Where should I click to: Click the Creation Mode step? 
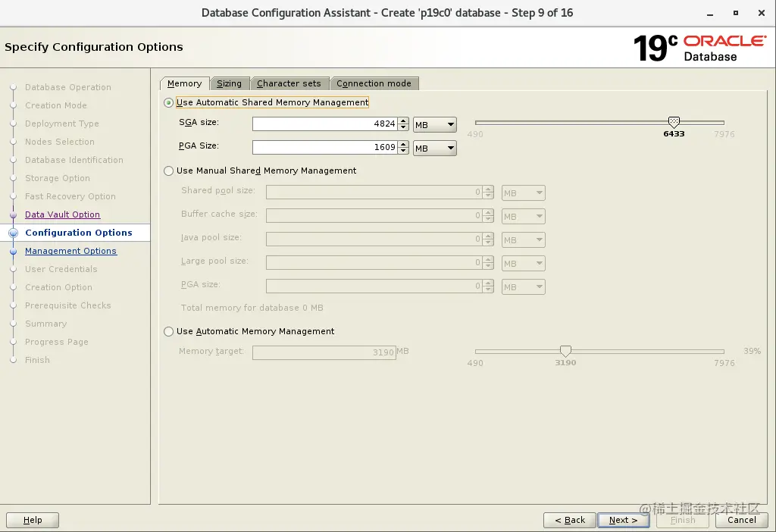56,105
